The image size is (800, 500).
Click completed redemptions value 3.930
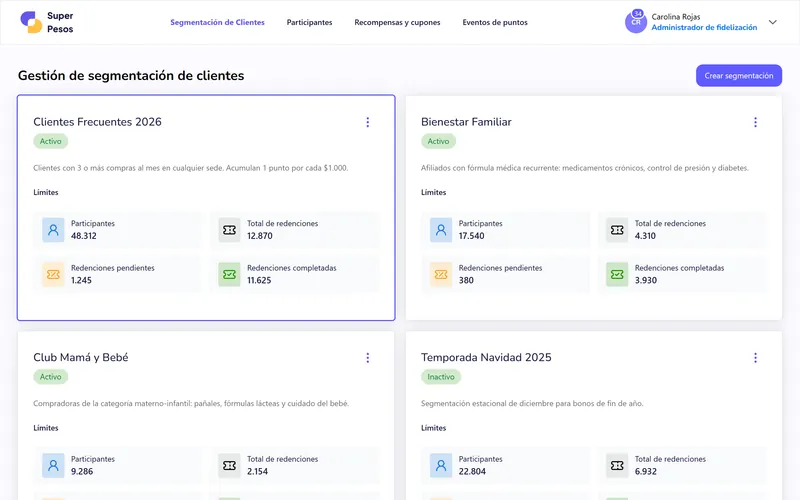click(646, 280)
